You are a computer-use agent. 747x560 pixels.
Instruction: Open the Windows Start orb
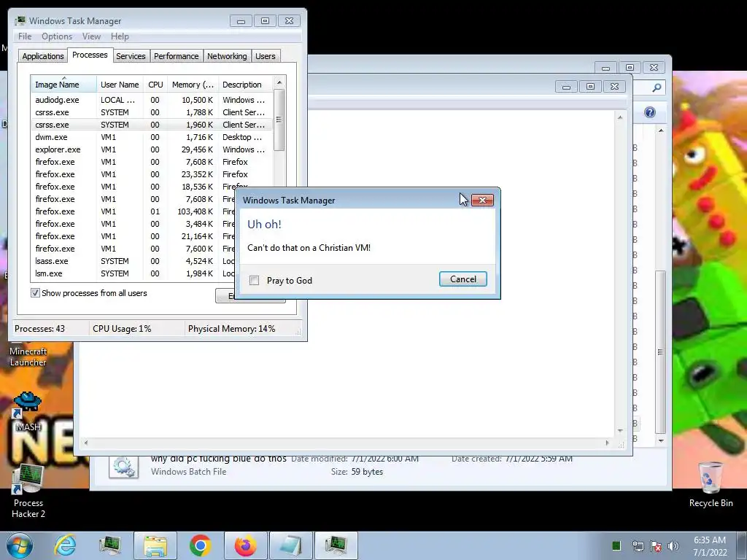click(20, 545)
